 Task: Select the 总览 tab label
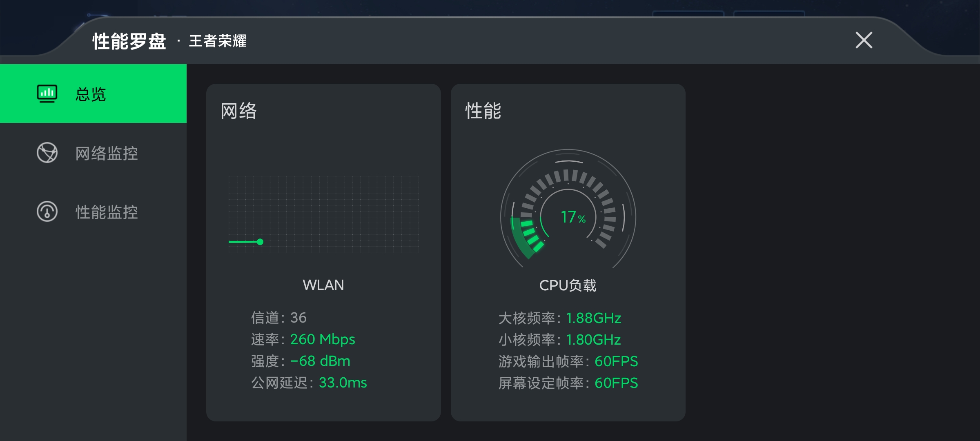pyautogui.click(x=91, y=94)
